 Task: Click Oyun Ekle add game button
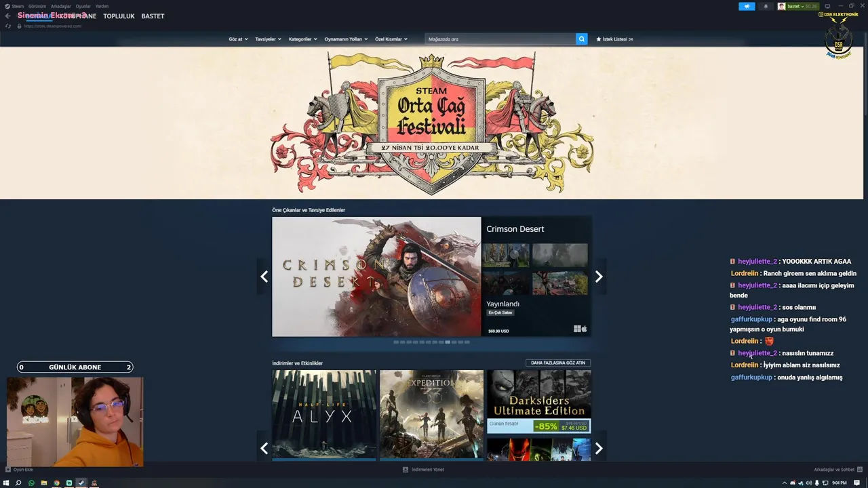[x=19, y=469]
